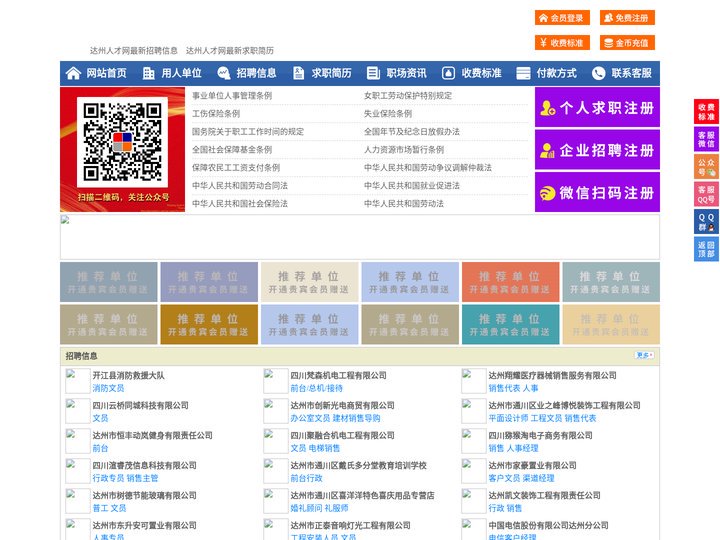Click the icon beside 收费标准 in nav

448,73
